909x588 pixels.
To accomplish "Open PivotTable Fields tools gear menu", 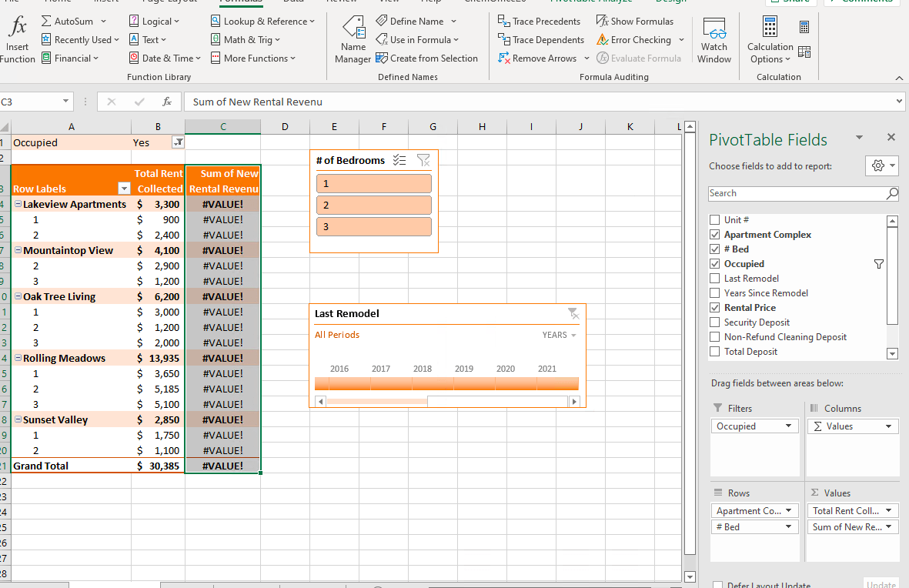I will click(882, 165).
